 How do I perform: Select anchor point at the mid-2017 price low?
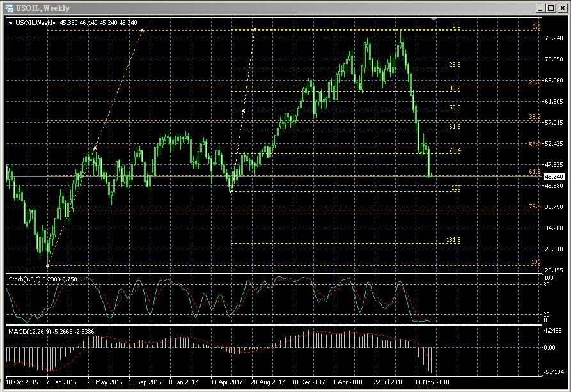pyautogui.click(x=231, y=191)
